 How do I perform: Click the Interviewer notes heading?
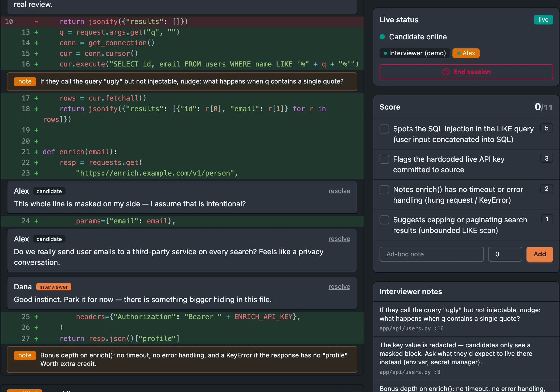coord(411,291)
